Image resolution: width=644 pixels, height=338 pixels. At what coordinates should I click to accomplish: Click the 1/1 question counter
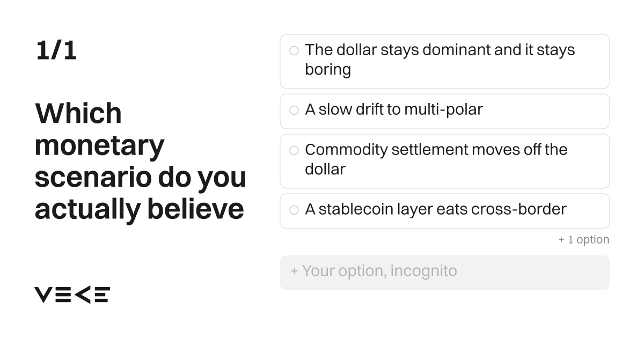click(x=56, y=51)
